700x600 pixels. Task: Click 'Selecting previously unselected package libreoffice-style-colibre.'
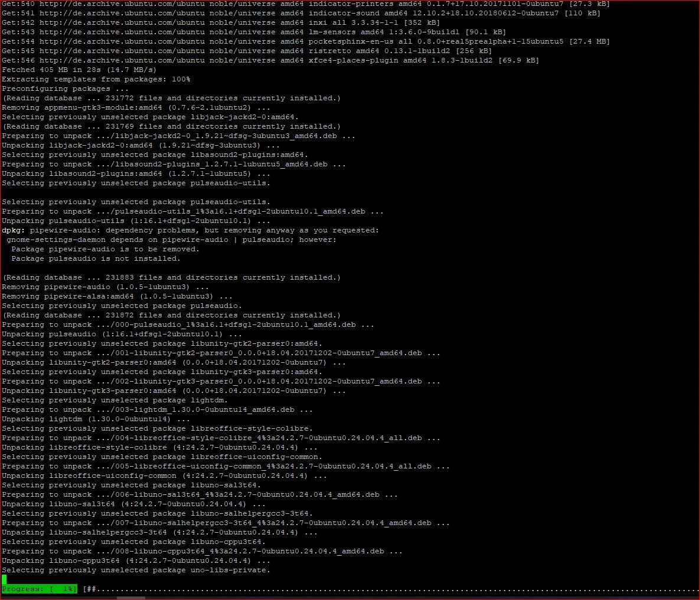click(157, 428)
